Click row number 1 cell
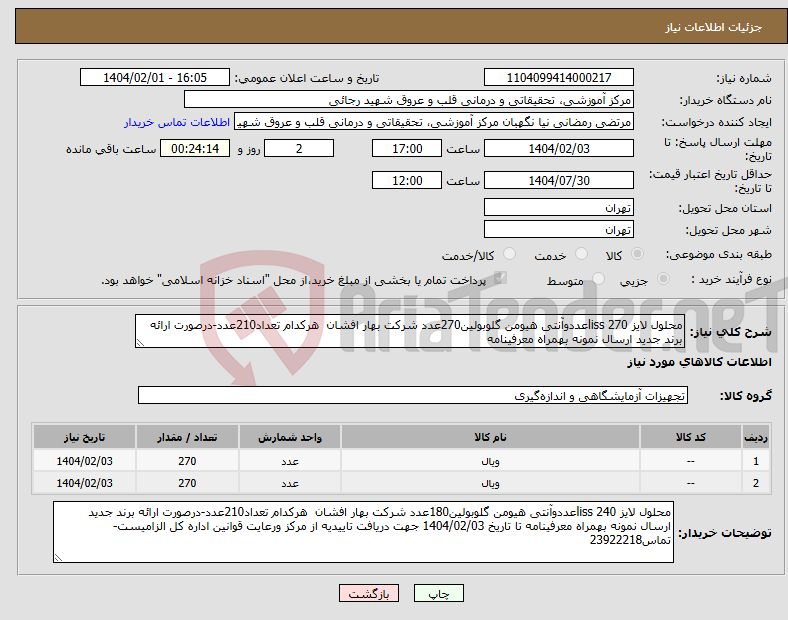 (756, 461)
